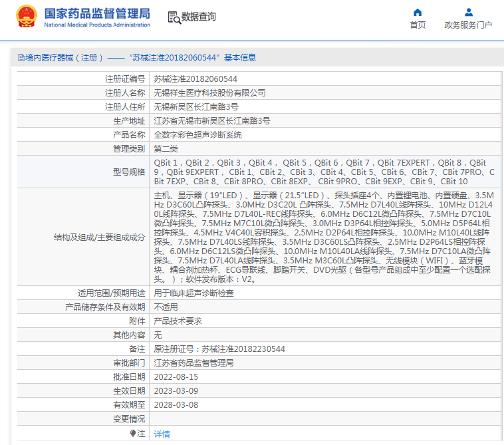Select 用于临床超声诊断检查 value

pos(193,293)
